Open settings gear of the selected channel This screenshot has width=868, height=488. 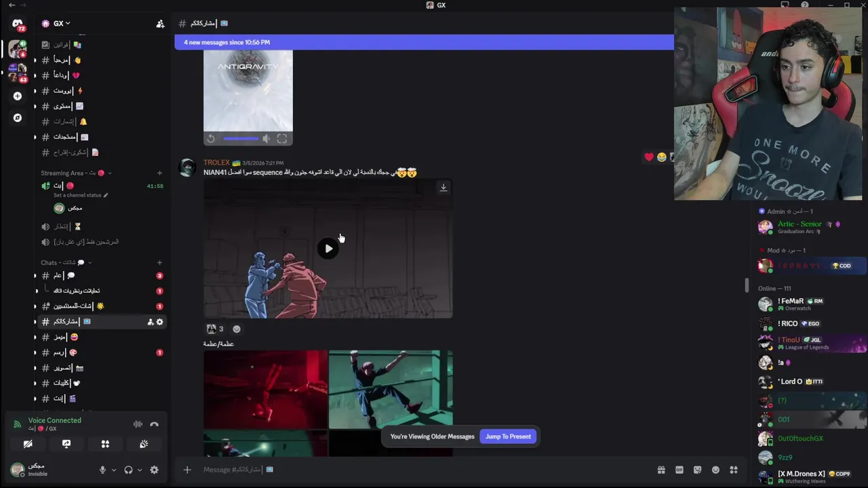(x=160, y=322)
